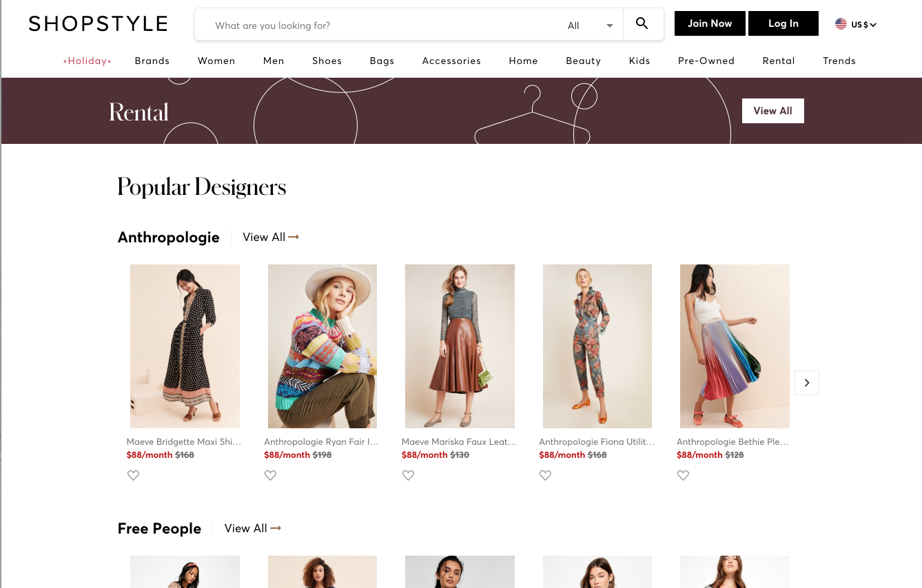
Task: Click the search magnifier icon
Action: coord(642,24)
